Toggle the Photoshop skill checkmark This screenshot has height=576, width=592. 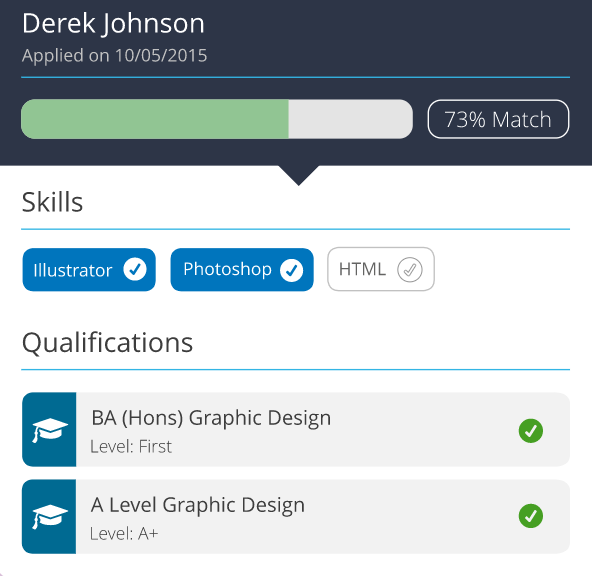pyautogui.click(x=291, y=270)
